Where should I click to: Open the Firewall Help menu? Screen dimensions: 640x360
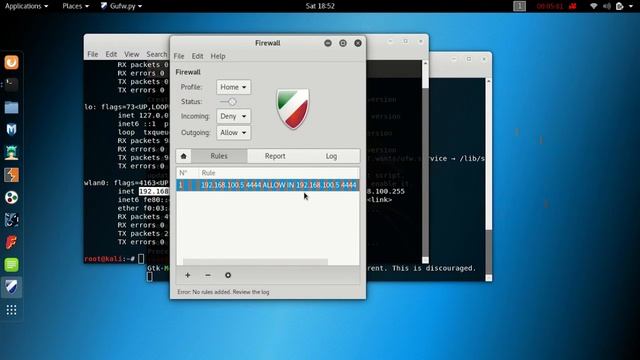click(218, 56)
